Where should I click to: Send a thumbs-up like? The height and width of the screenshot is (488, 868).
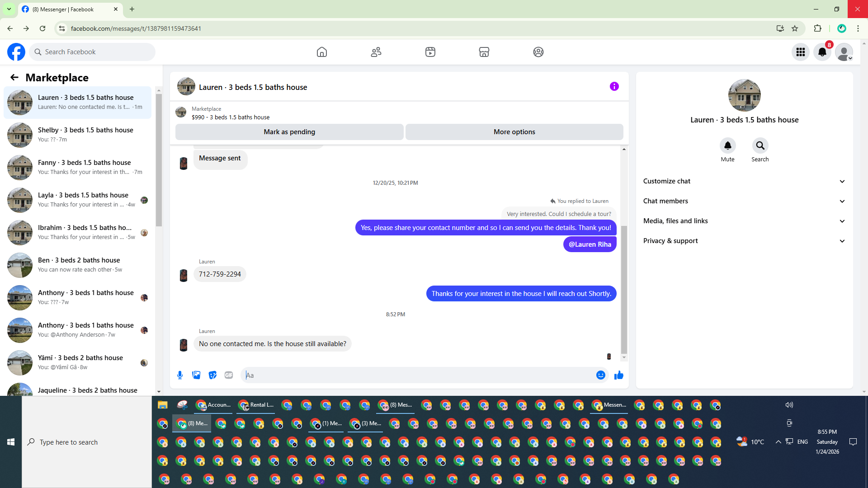click(619, 375)
